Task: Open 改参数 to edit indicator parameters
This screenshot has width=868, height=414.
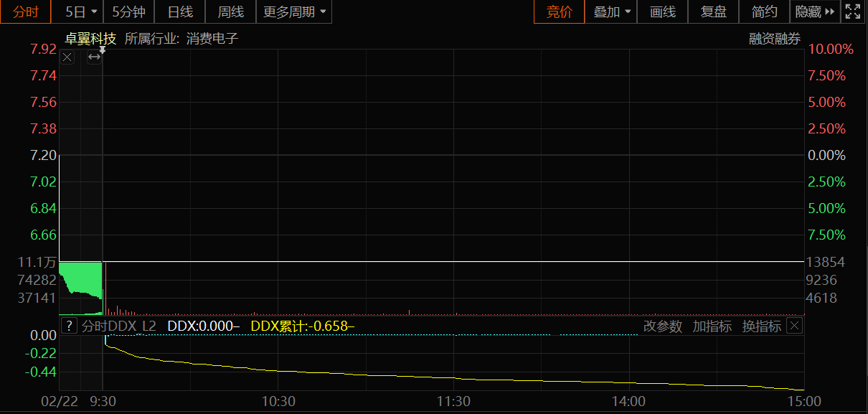Action: coord(663,326)
